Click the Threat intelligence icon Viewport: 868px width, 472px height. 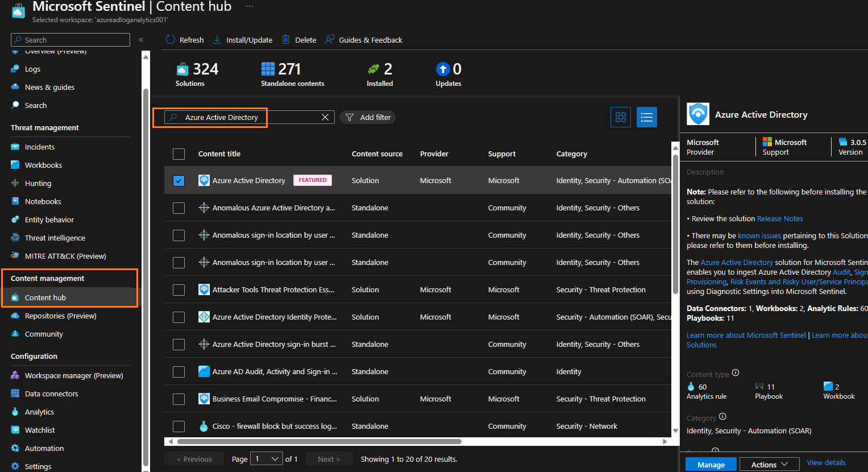point(15,238)
